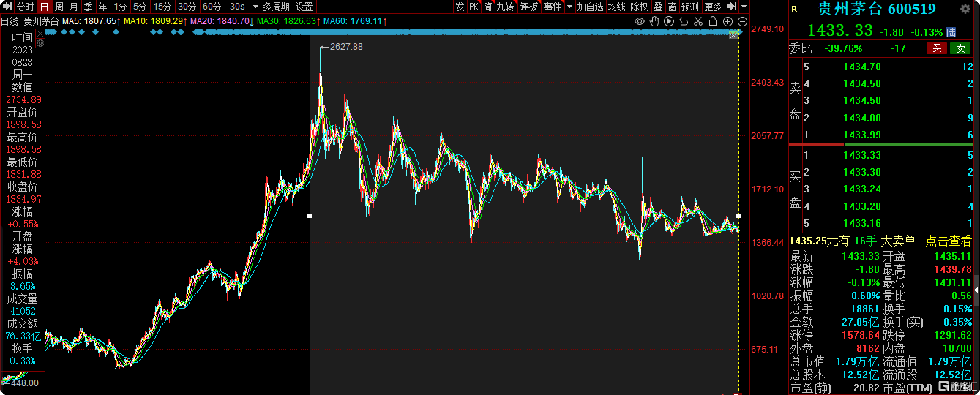980x395 pixels.
Task: Open dropdown arrow after 事件 button
Action: (569, 7)
